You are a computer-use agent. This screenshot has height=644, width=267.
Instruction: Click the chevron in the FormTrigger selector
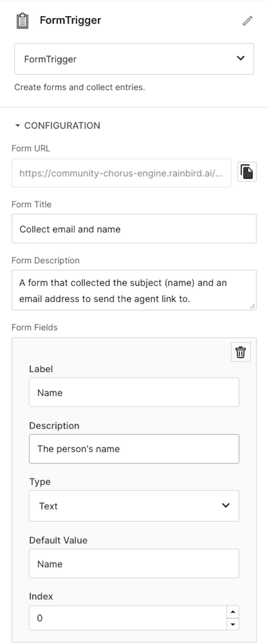[241, 58]
